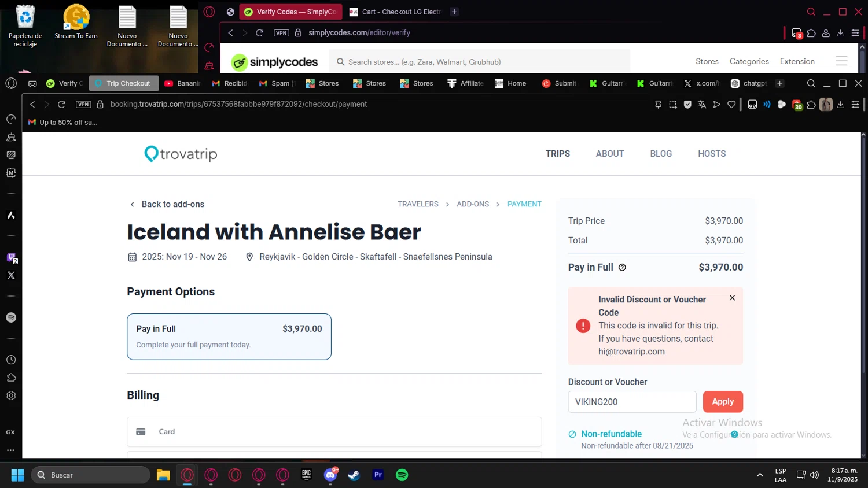This screenshot has height=488, width=868.
Task: Open Easy Setup sliders icon in front window
Action: click(x=855, y=105)
